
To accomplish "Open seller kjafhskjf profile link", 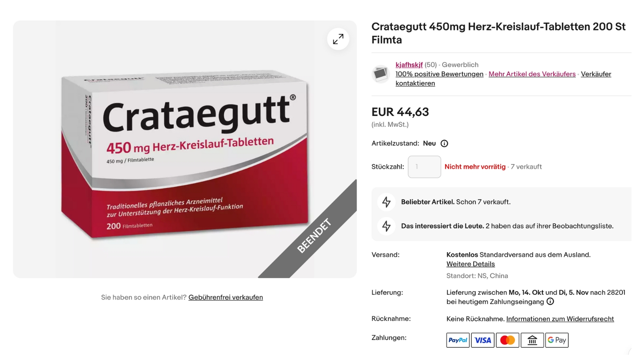I will pyautogui.click(x=409, y=65).
